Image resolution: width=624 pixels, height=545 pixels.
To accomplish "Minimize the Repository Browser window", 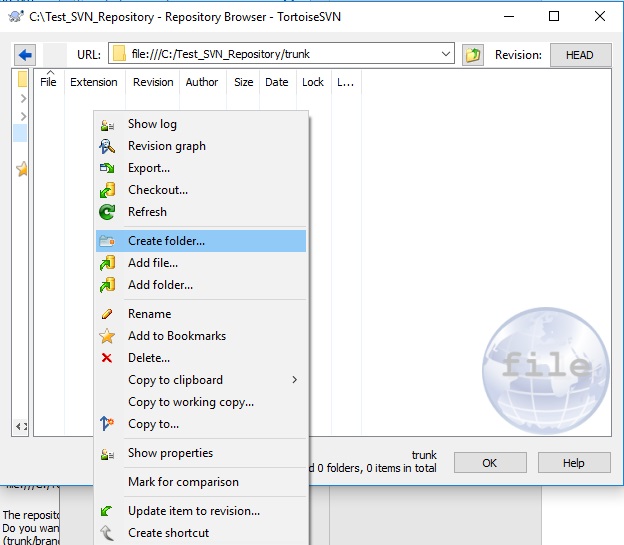I will pos(509,16).
